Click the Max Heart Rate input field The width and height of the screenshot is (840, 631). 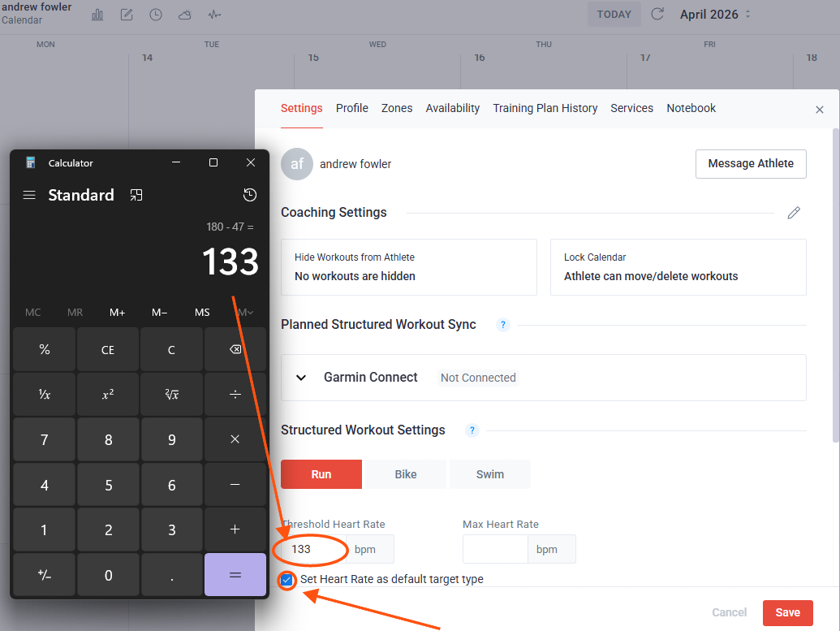click(495, 549)
